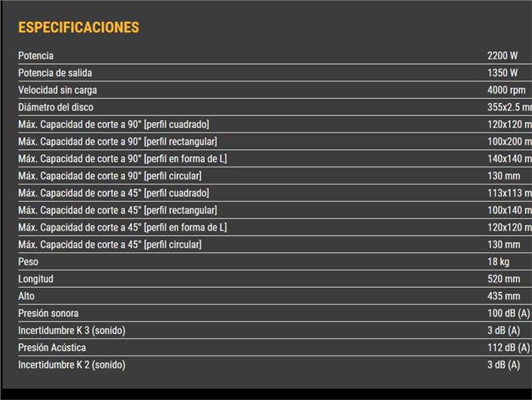This screenshot has width=532, height=400.
Task: Click the 2200 W power value
Action: pyautogui.click(x=502, y=56)
